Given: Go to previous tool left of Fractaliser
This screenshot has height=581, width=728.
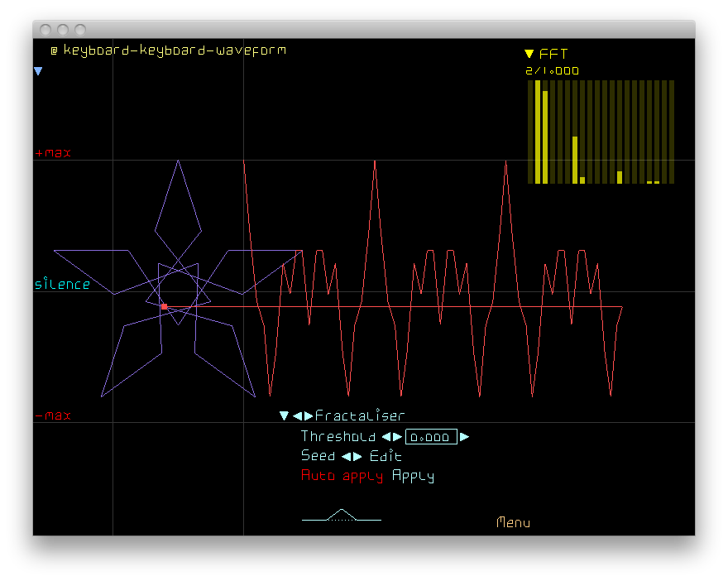Looking at the screenshot, I should click(297, 416).
